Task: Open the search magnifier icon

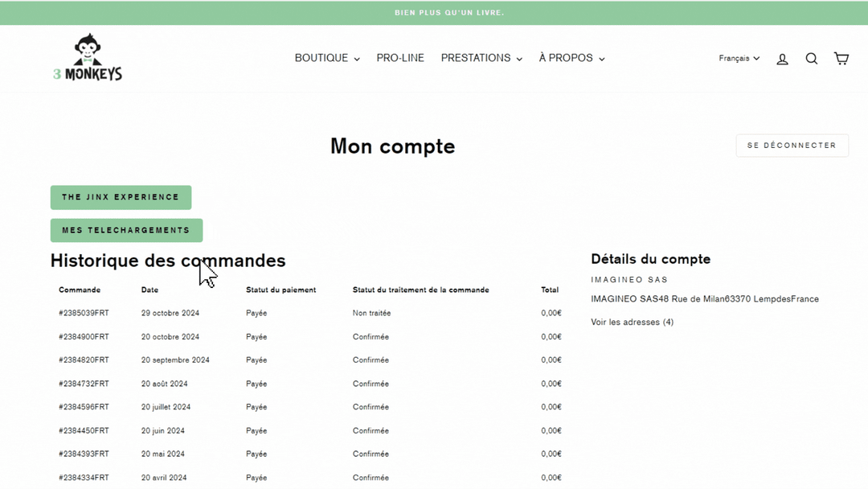Action: (812, 59)
